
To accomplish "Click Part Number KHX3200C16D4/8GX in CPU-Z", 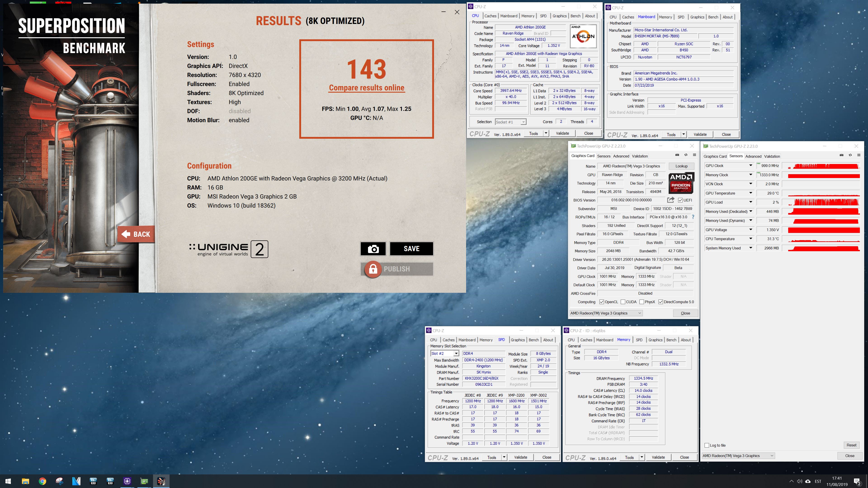I will click(483, 379).
